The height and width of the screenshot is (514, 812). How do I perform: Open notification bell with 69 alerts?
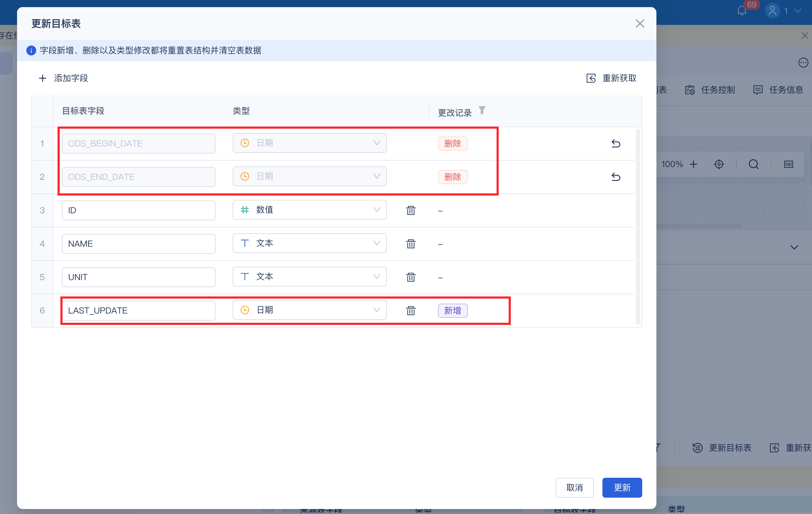[x=742, y=11]
